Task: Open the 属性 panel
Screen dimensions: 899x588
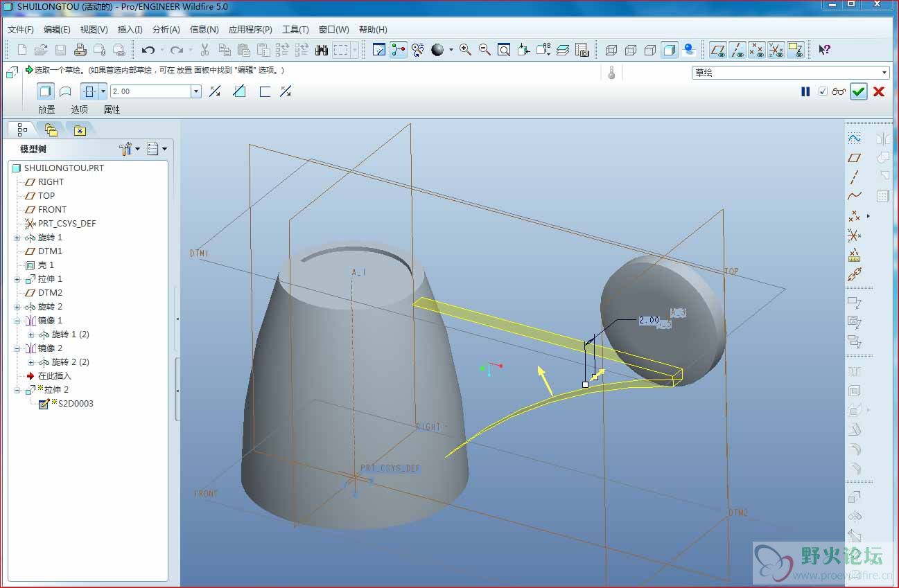Action: tap(112, 109)
